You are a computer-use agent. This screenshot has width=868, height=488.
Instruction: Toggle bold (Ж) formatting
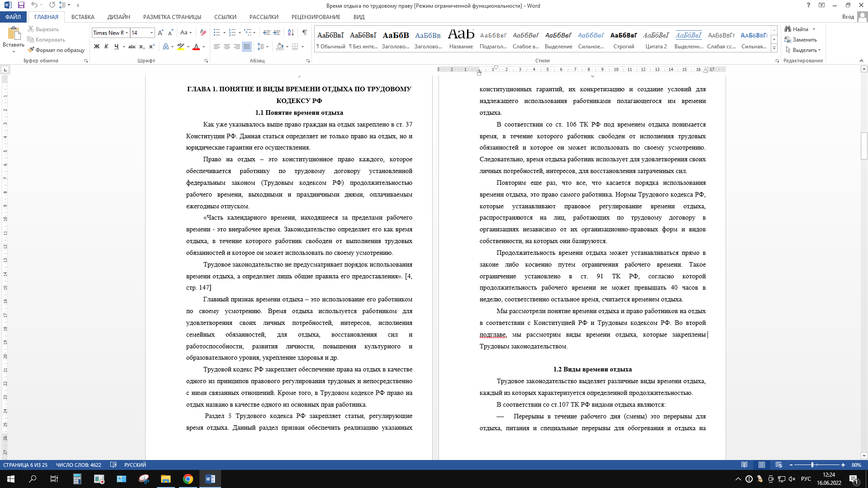(96, 47)
